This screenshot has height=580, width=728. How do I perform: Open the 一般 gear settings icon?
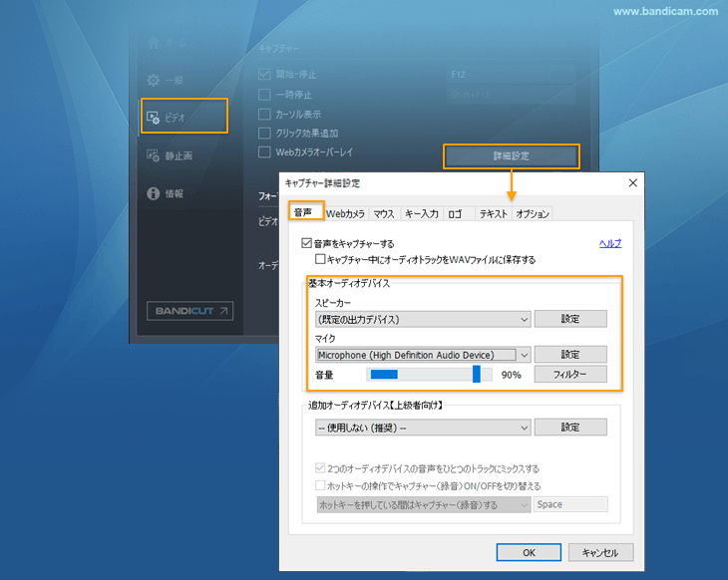(153, 81)
